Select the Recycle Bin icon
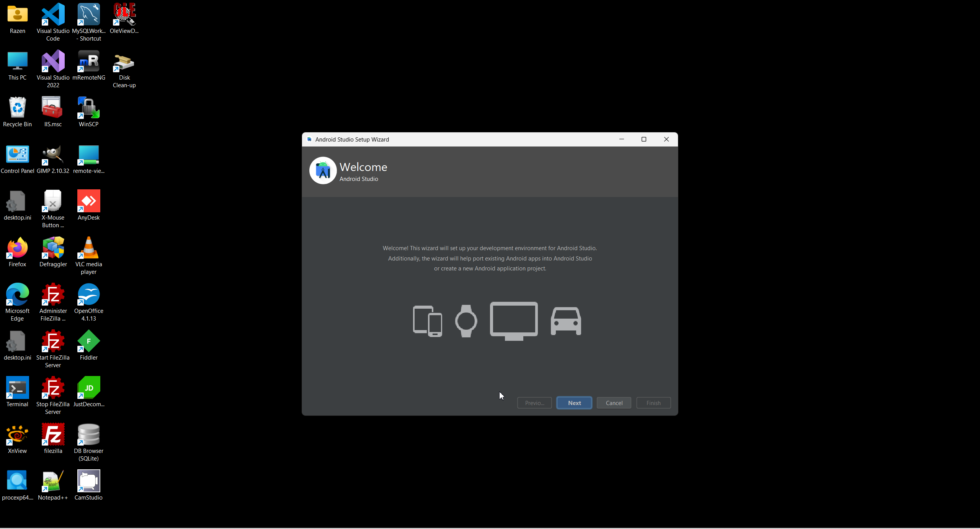980x529 pixels. [x=17, y=108]
